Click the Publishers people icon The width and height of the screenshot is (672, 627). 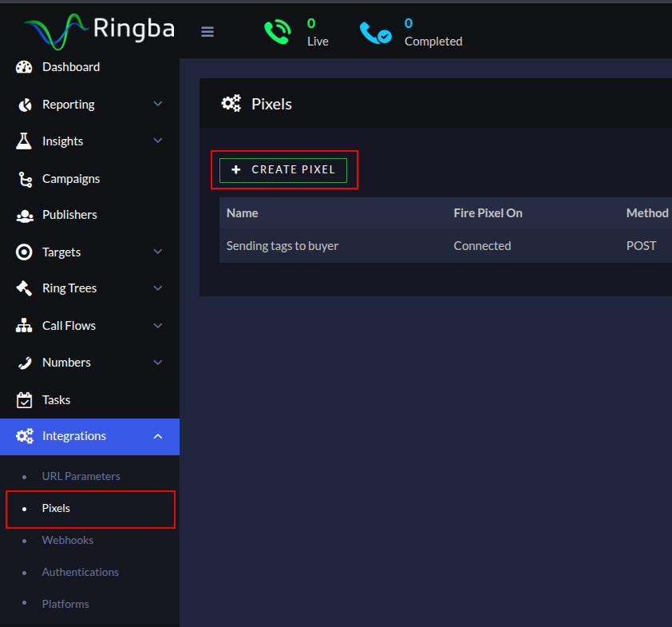25,216
